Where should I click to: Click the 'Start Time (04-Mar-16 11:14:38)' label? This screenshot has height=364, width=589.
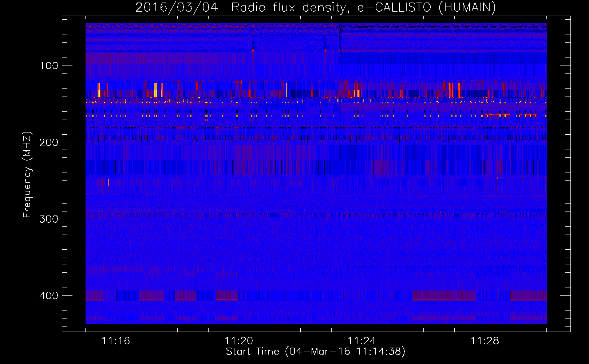tap(316, 352)
